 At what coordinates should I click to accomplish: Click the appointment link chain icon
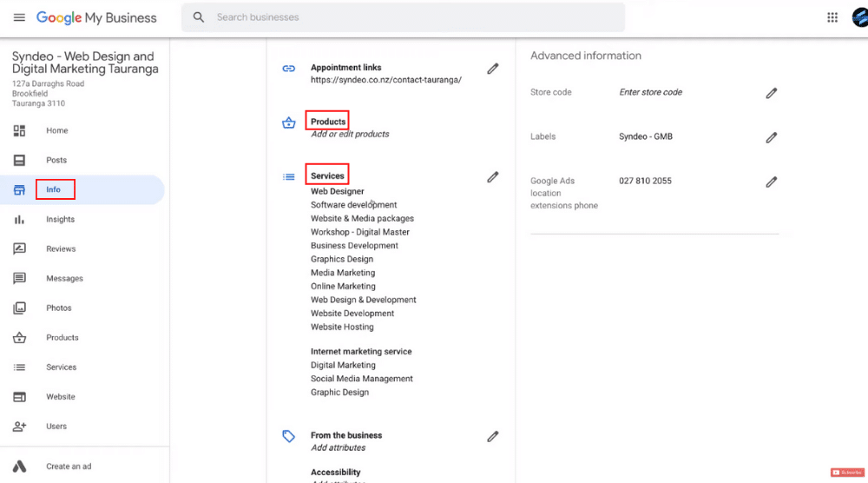289,69
